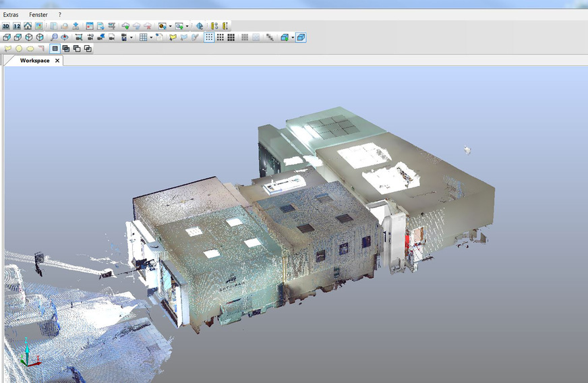Expand the blue cube add dropdown arrow
This screenshot has width=588, height=383.
293,38
